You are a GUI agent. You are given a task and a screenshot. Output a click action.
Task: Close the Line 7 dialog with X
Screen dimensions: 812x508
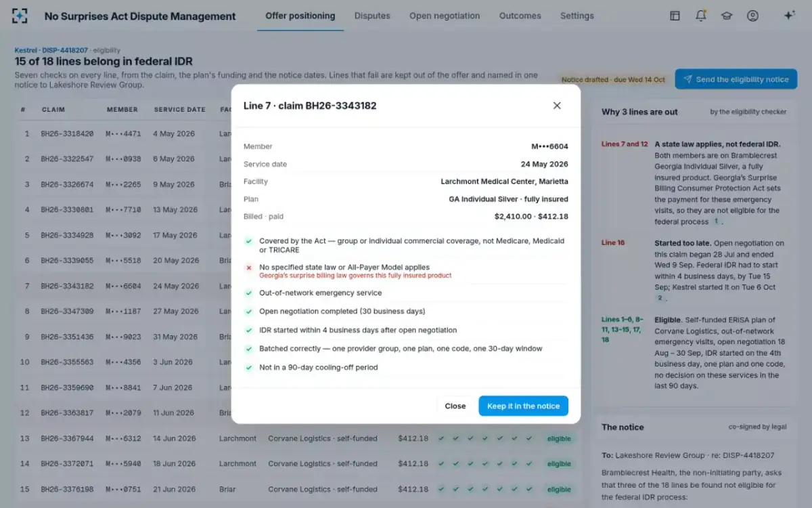coord(557,106)
